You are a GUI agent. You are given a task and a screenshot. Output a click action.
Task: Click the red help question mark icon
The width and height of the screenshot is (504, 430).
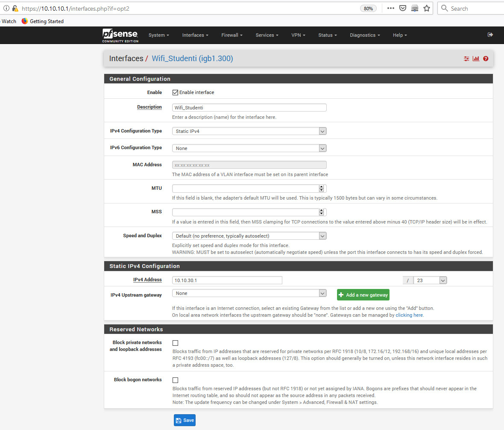click(x=486, y=59)
